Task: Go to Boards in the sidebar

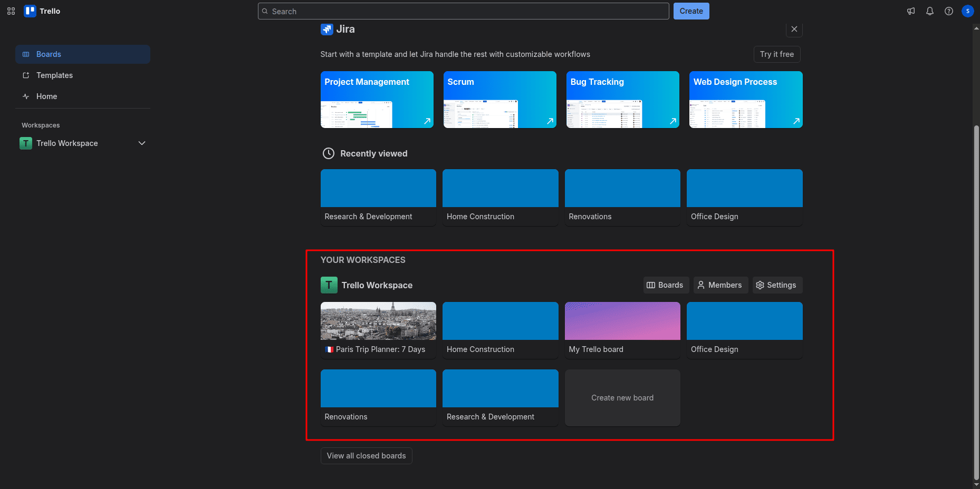Action: [x=83, y=54]
